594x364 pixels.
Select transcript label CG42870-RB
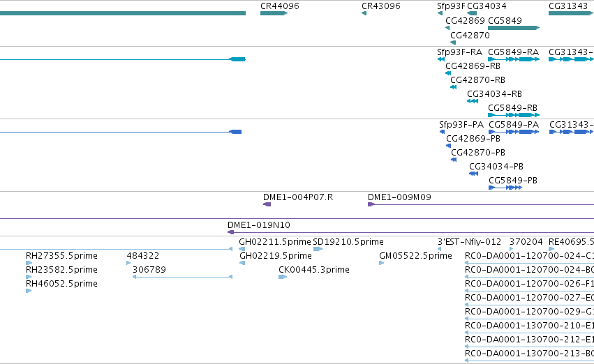(477, 79)
